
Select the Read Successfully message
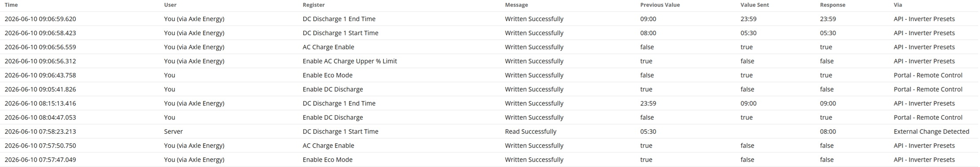[531, 132]
